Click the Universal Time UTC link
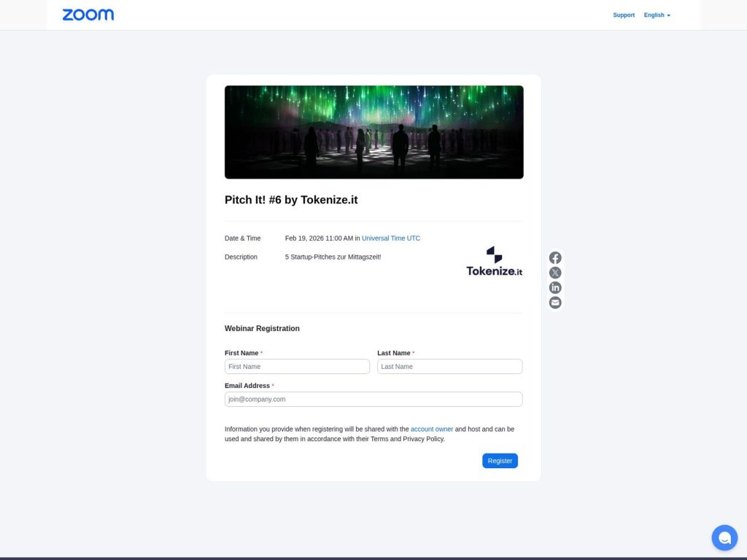Image resolution: width=747 pixels, height=560 pixels. click(x=391, y=238)
